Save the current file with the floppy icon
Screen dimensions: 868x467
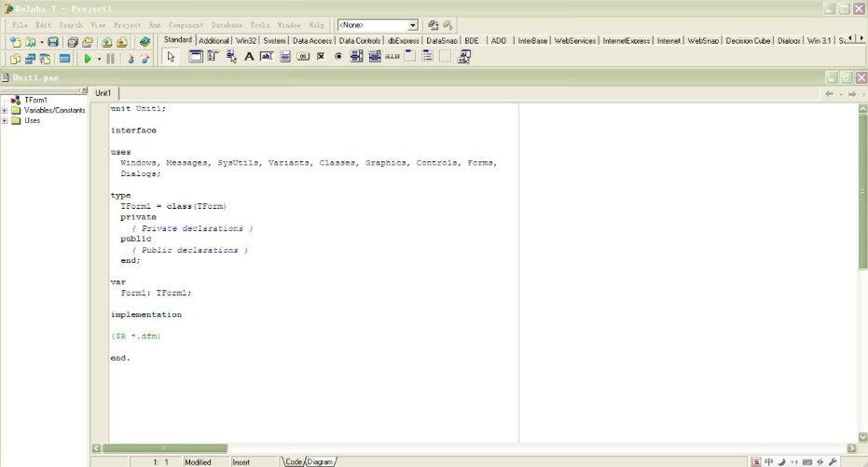point(52,42)
